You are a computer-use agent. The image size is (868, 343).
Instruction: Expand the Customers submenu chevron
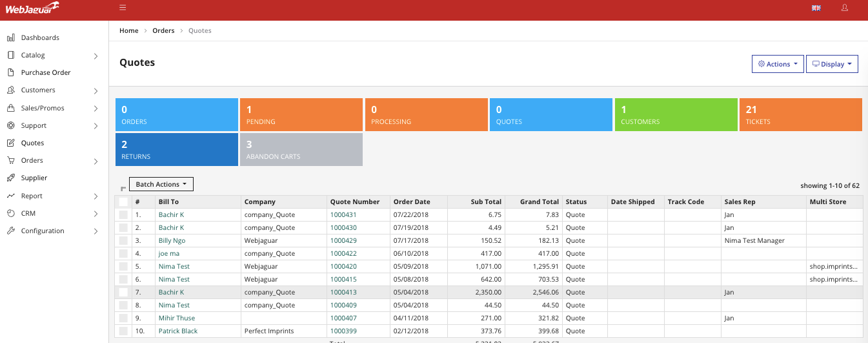pos(96,90)
